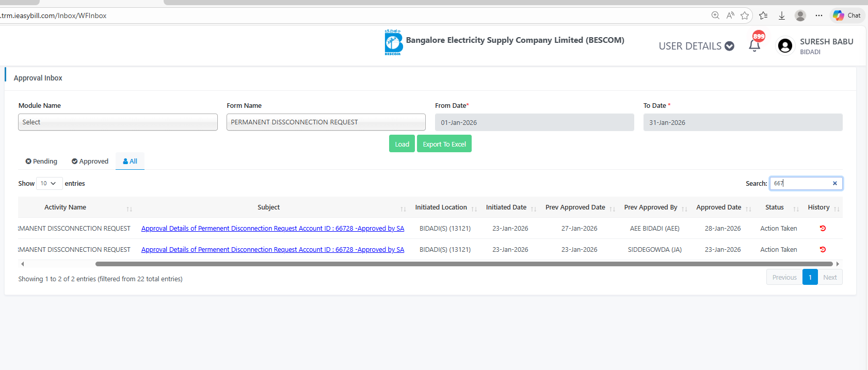Open the Show entries count dropdown
The image size is (868, 370).
point(49,183)
